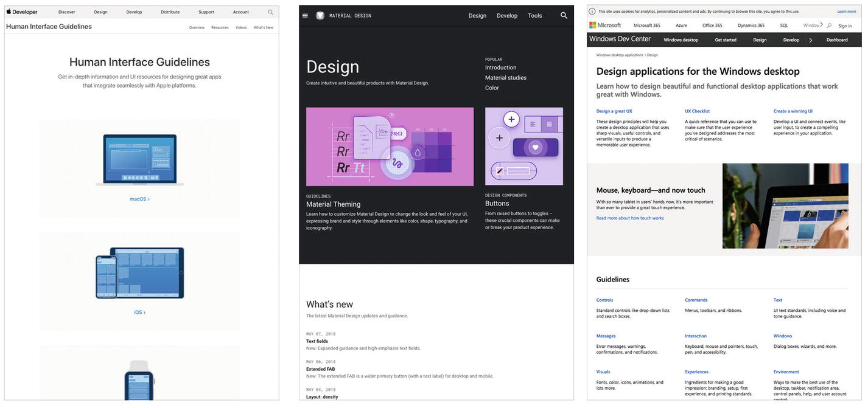Open the popular Introduction link
The image size is (868, 408).
pyautogui.click(x=500, y=67)
